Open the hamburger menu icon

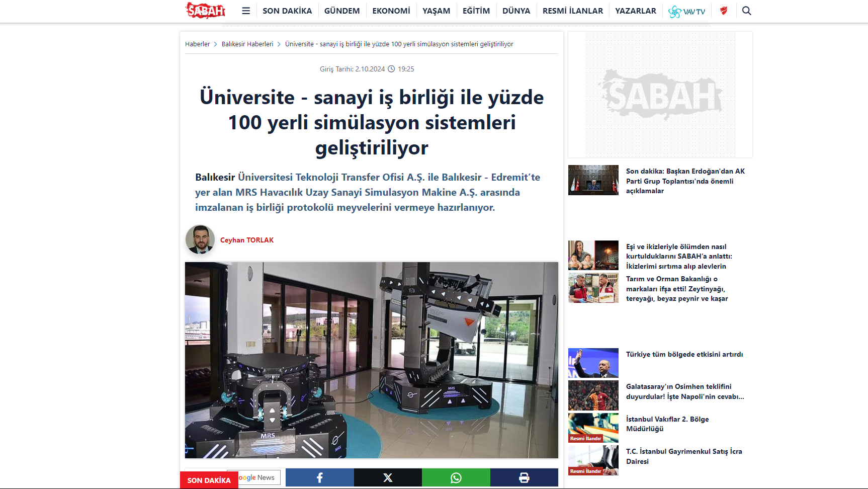(246, 11)
